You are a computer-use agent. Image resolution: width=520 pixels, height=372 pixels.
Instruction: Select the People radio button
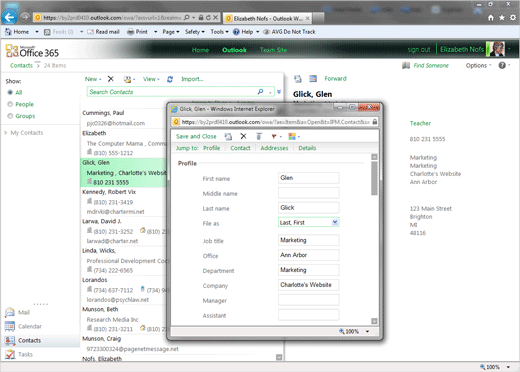click(x=10, y=104)
